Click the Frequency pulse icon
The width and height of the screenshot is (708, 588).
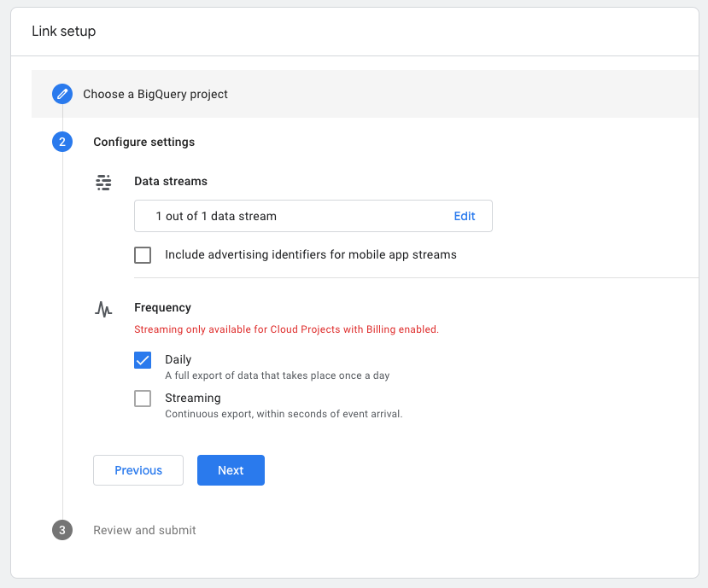(103, 309)
